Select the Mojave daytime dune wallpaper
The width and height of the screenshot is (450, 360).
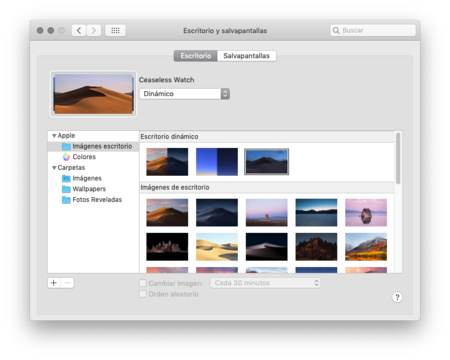(167, 213)
